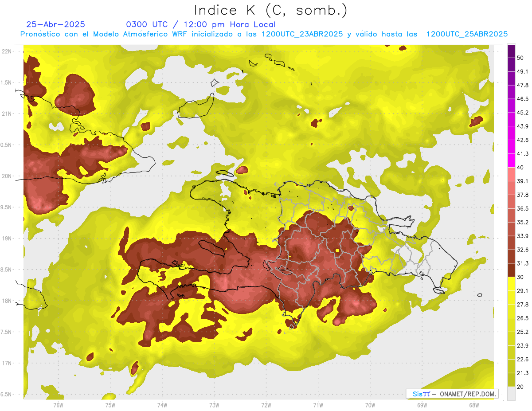Viewport: 532px width, 411px height.
Task: Click the '31.3' colorbar value
Action: pos(523,263)
